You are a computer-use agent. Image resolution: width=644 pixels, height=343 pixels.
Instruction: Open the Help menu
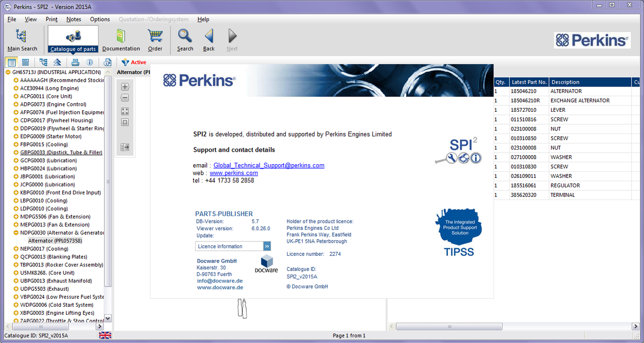coord(203,19)
